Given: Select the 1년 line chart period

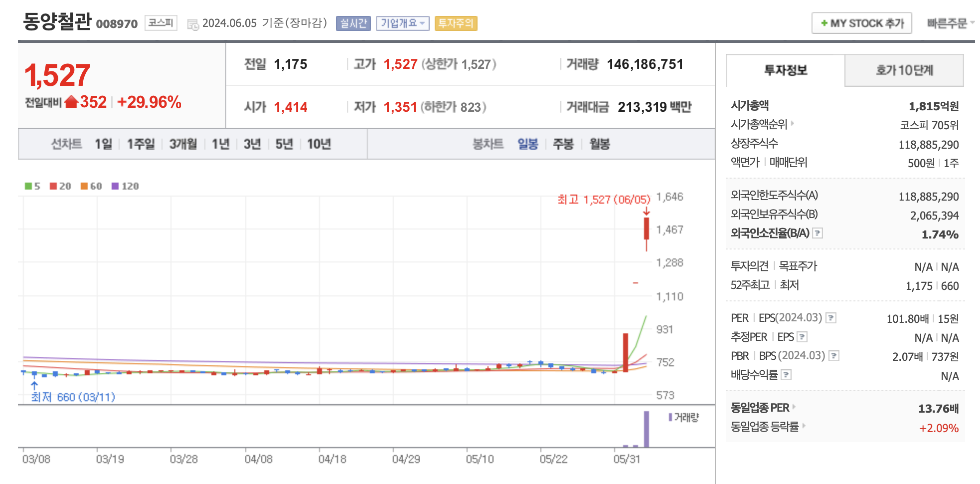Looking at the screenshot, I should pos(220,144).
